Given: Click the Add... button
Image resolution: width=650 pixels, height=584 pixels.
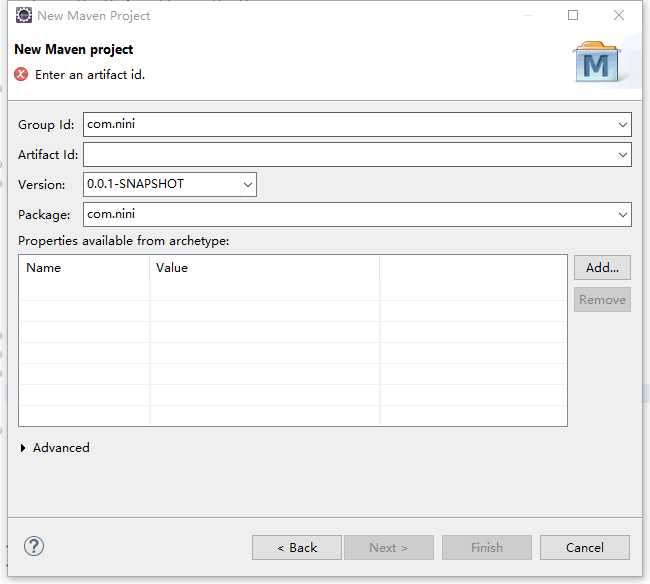Looking at the screenshot, I should click(x=602, y=267).
